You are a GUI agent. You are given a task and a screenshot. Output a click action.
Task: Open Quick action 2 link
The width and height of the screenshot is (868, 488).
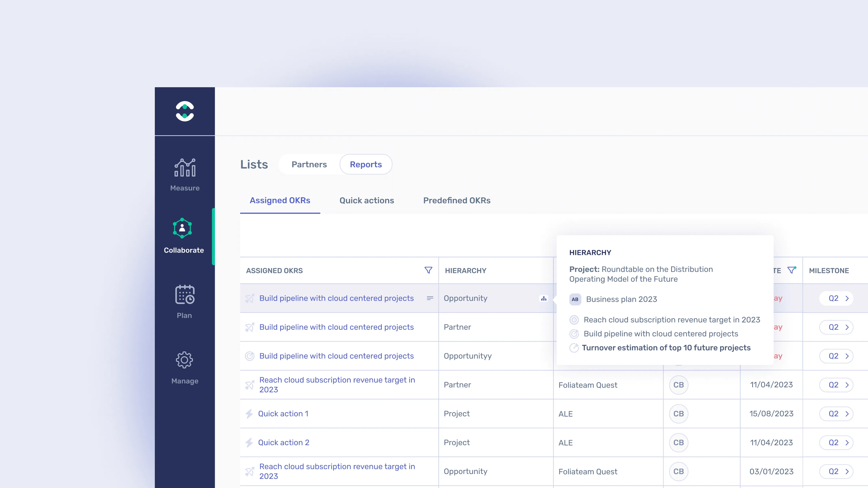click(x=284, y=442)
